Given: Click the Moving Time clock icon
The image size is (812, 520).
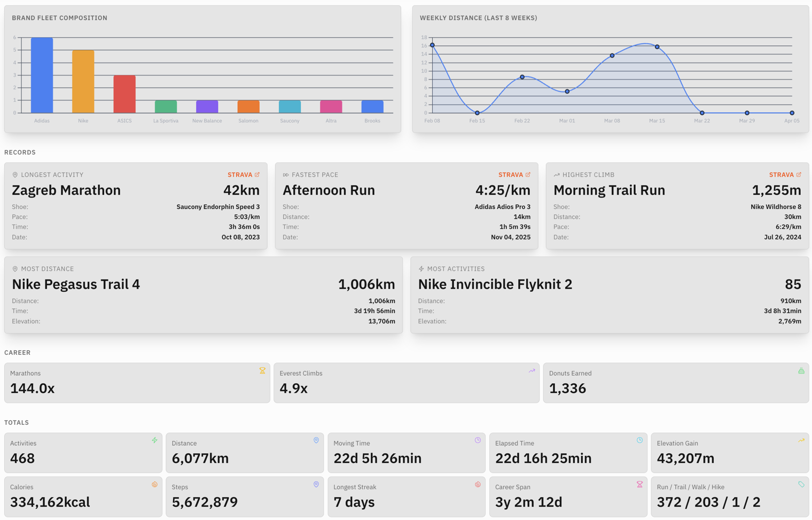Looking at the screenshot, I should [x=478, y=440].
